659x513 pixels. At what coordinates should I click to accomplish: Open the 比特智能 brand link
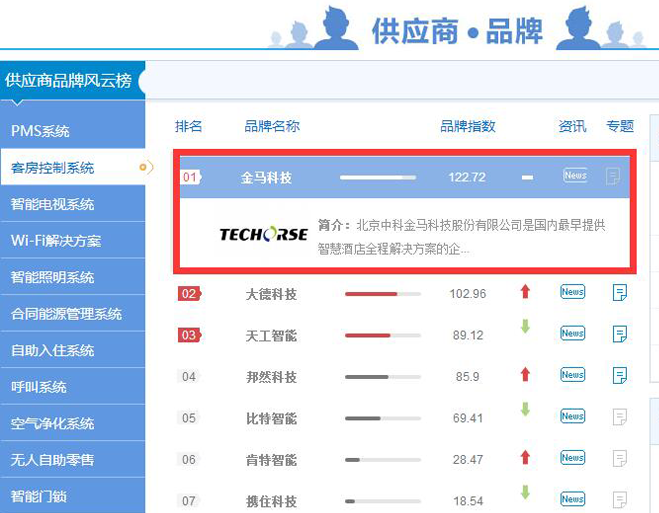coord(271,418)
